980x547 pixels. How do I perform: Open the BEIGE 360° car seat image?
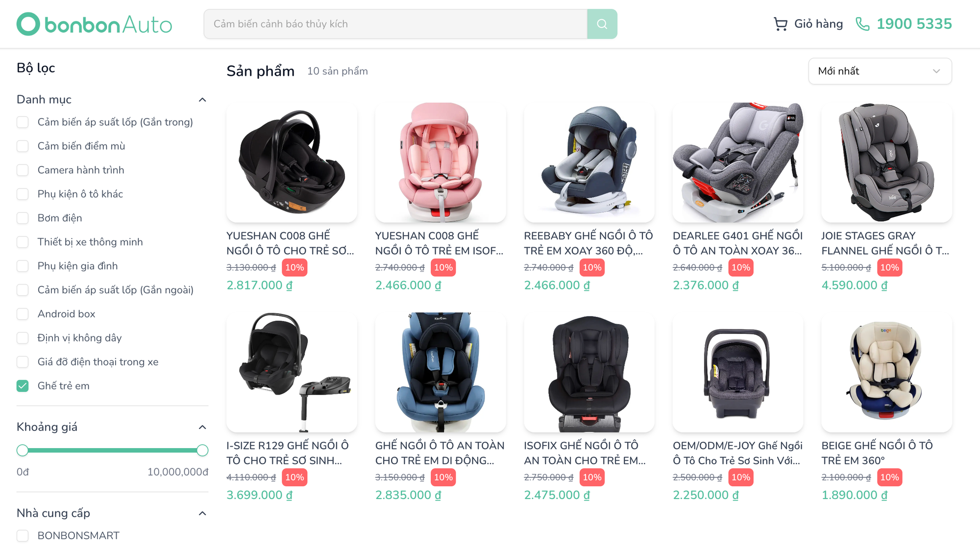point(886,372)
